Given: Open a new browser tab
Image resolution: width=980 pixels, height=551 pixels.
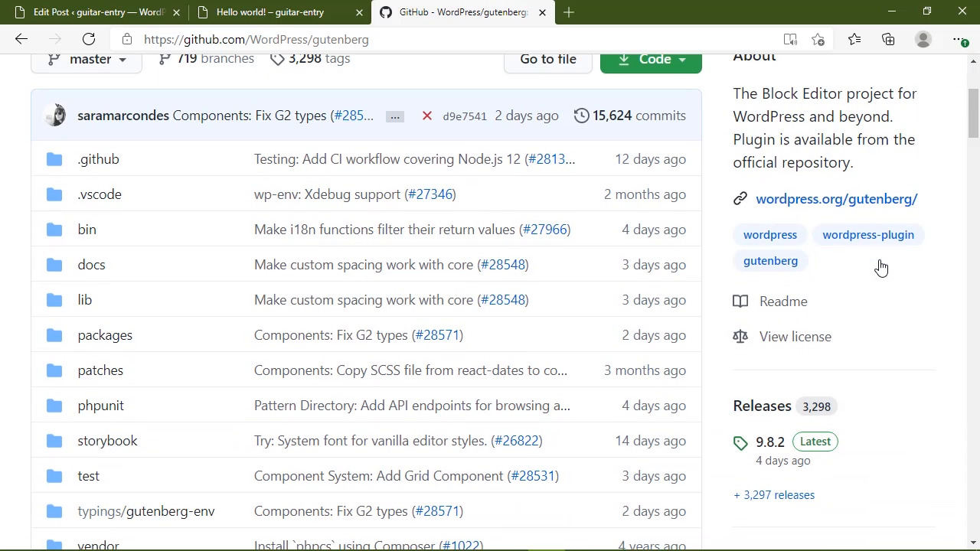Looking at the screenshot, I should (569, 12).
